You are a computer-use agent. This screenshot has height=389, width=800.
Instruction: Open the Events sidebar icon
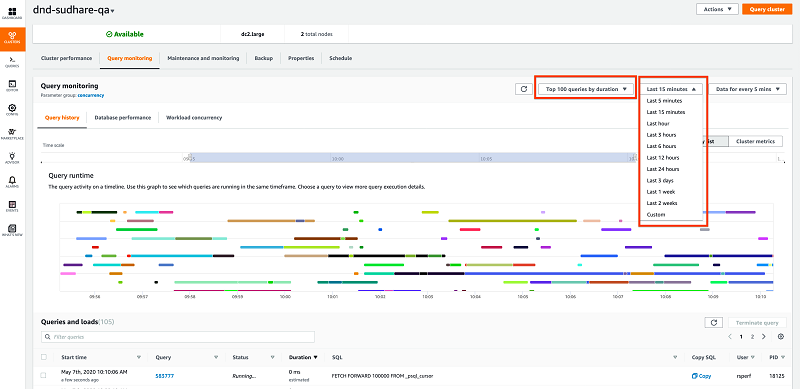pos(12,206)
